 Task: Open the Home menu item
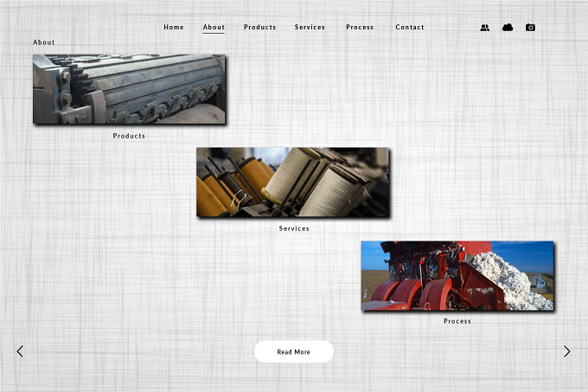[x=174, y=27]
